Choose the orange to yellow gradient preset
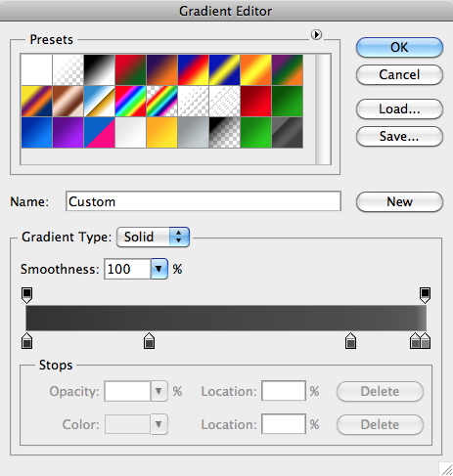 coord(161,133)
